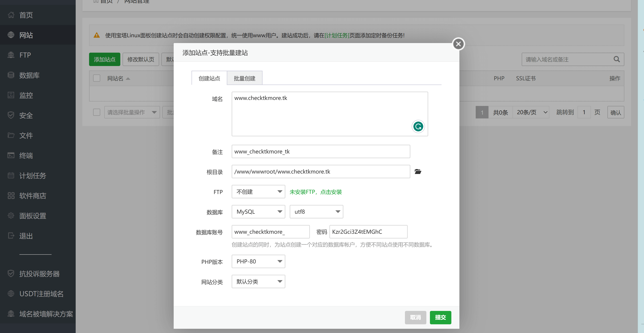Click the warning triangle icon in the notice
Screen dimensions: 644x333
point(96,35)
